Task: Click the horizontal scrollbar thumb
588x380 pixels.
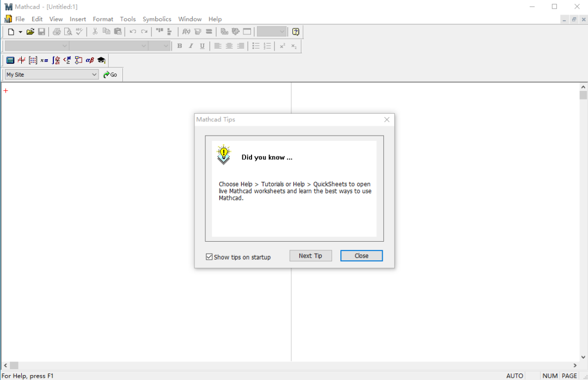Action: click(14, 365)
